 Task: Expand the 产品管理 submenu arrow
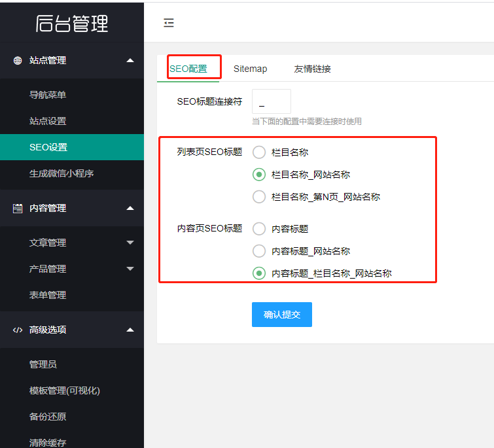(130, 269)
